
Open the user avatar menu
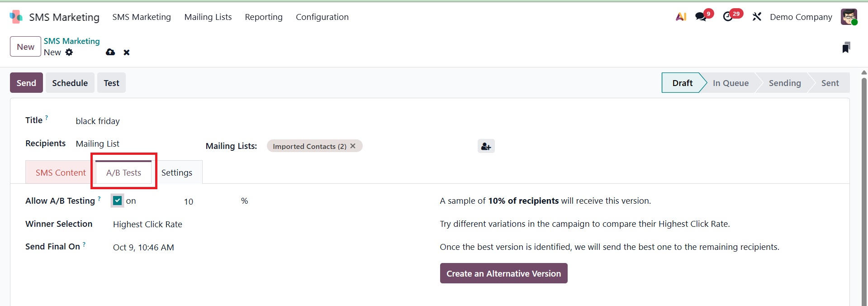point(849,17)
